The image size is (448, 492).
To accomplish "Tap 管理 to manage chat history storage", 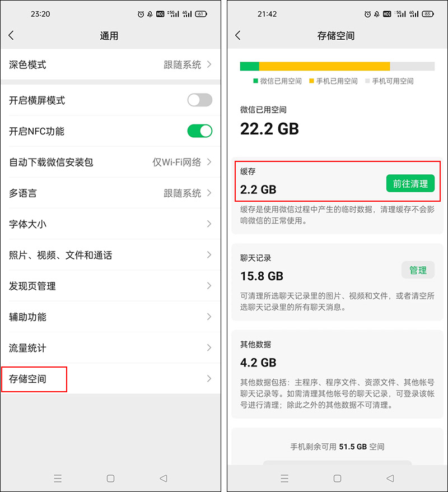I will coord(418,270).
